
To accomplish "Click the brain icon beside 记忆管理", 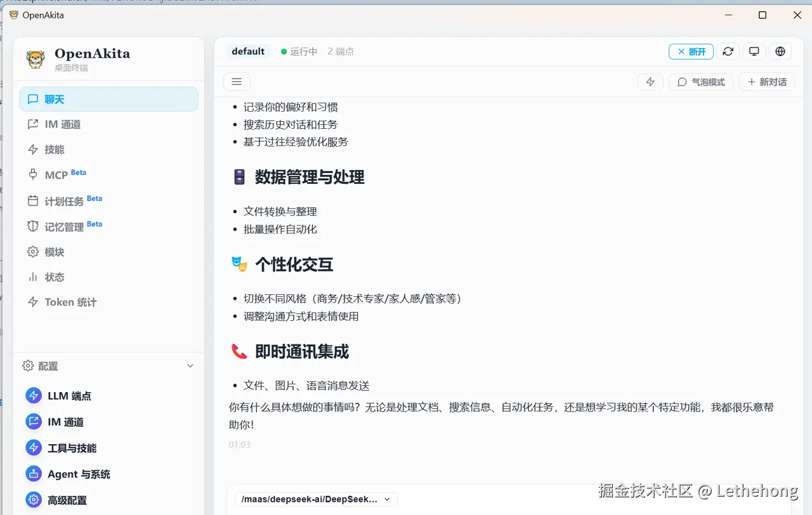I will click(33, 226).
